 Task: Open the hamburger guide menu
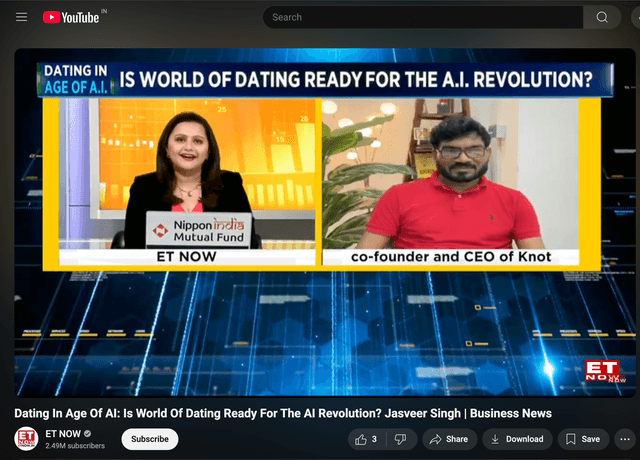(19, 17)
